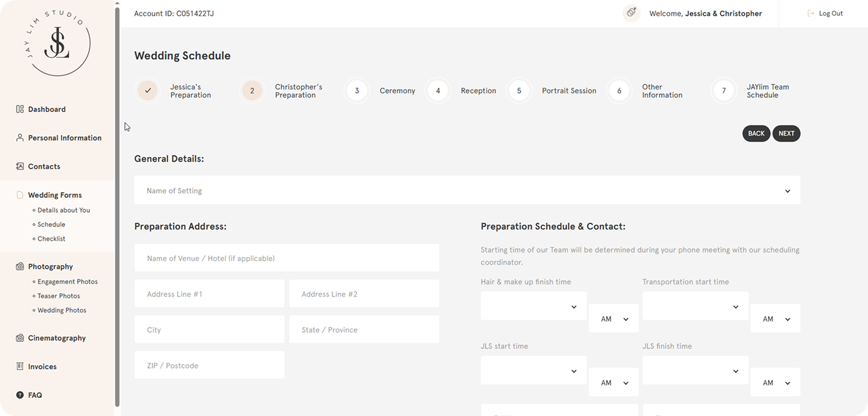This screenshot has height=416, width=868.
Task: Click the Name of Venue / Hotel field
Action: 287,258
